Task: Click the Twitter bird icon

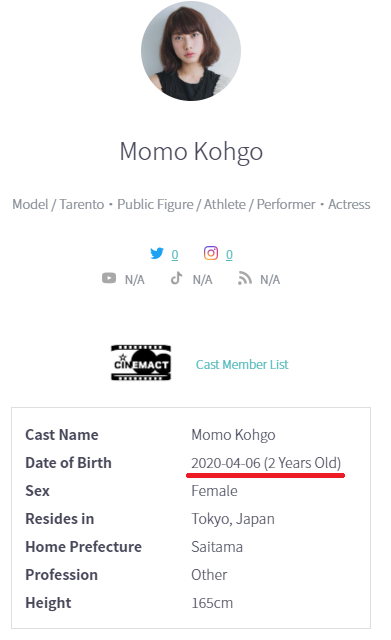Action: (157, 253)
